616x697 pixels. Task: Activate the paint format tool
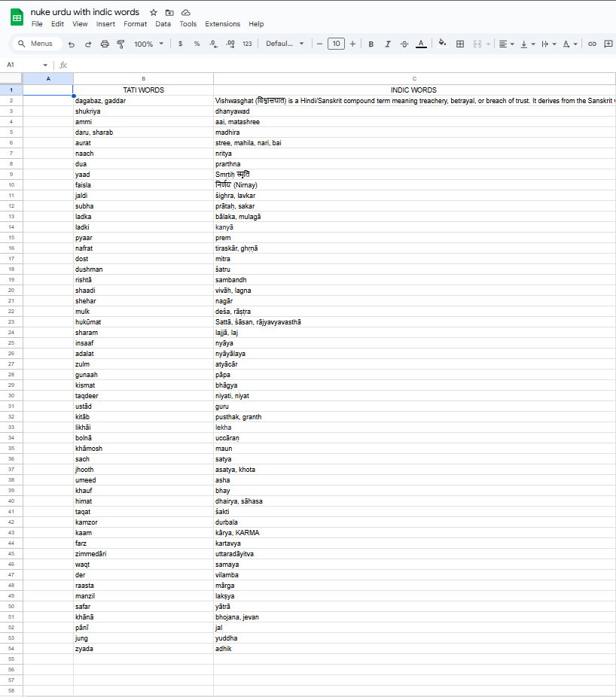(120, 44)
